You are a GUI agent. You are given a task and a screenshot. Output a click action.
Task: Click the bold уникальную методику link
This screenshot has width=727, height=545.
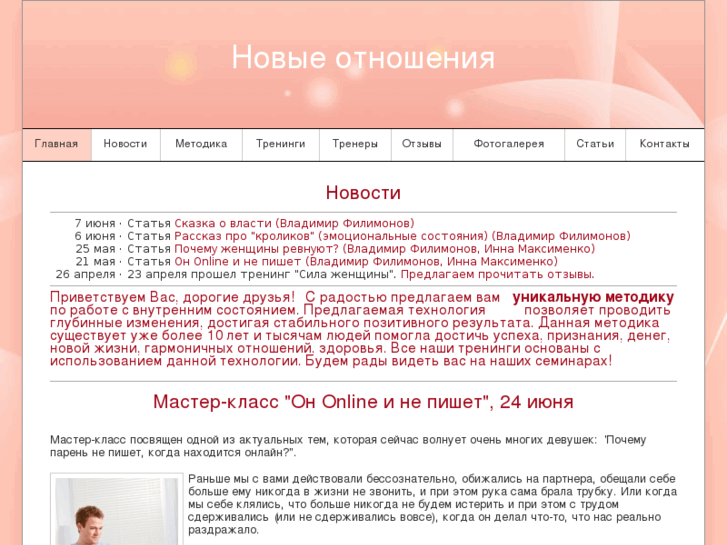pos(593,297)
